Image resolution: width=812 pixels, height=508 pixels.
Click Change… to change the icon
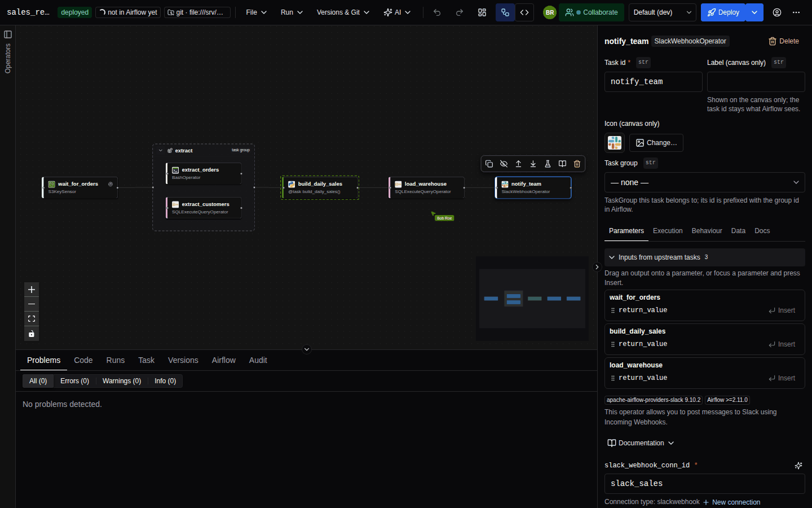pos(656,143)
